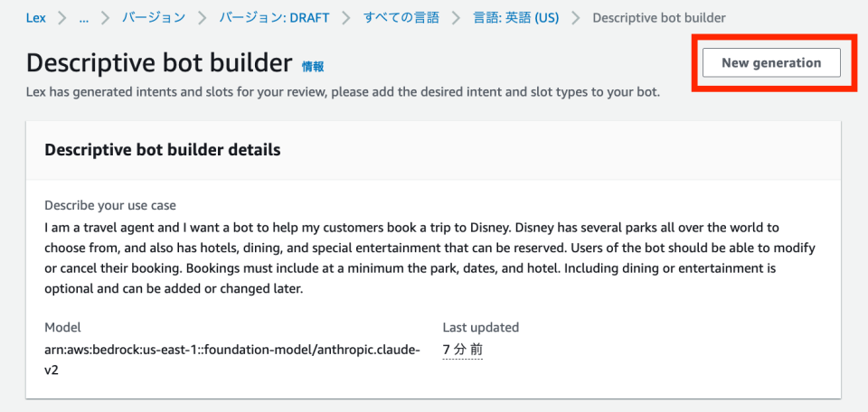Click the large Descriptive bot builder page heading
868x412 pixels.
click(x=159, y=63)
